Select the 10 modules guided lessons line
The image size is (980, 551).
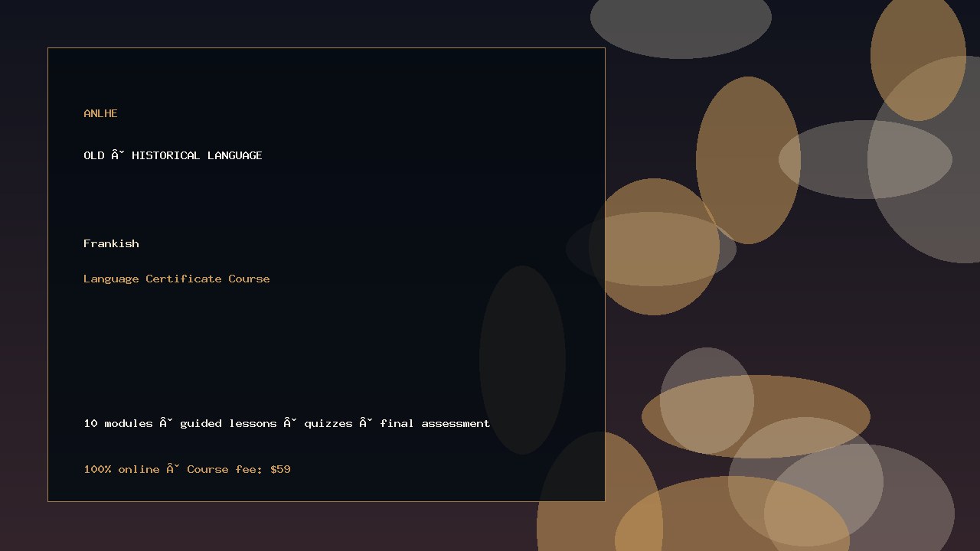coord(287,423)
